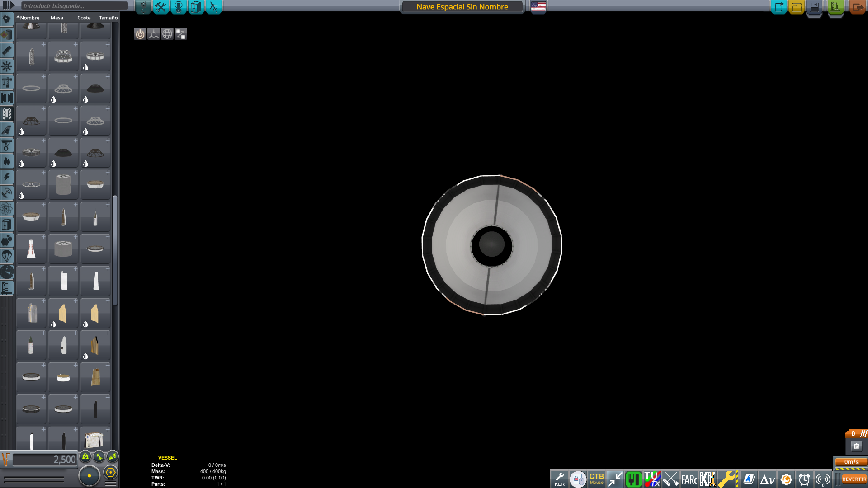Rename the craft in the Nave Espacial field
The height and width of the screenshot is (488, 868).
(462, 7)
